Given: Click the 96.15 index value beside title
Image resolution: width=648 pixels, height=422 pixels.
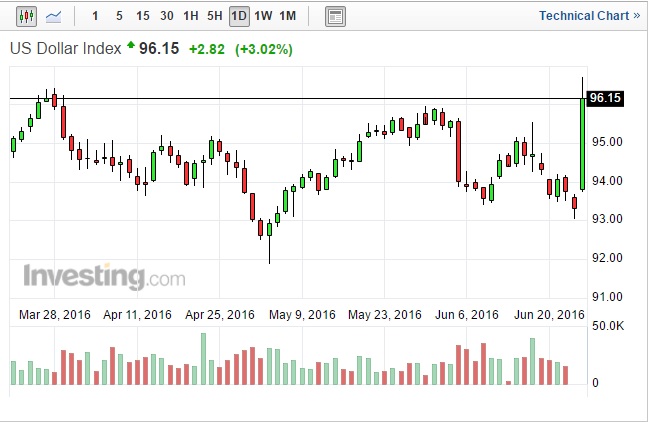Looking at the screenshot, I should (x=159, y=48).
